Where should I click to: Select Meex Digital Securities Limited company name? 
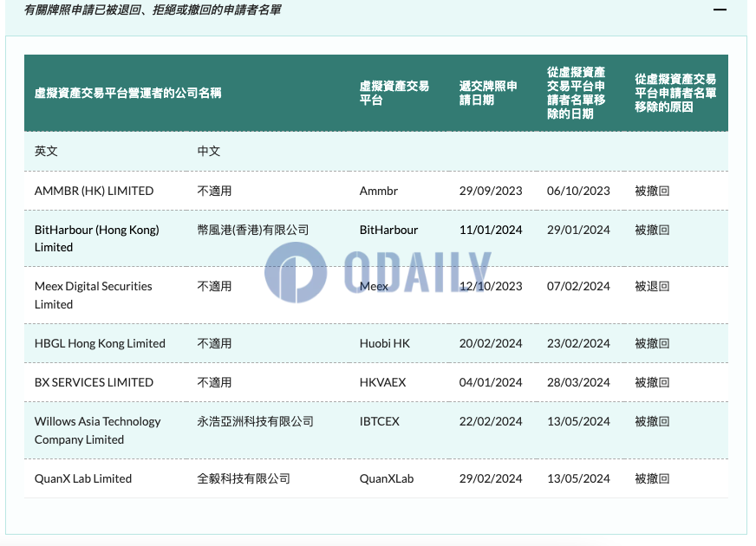point(93,296)
